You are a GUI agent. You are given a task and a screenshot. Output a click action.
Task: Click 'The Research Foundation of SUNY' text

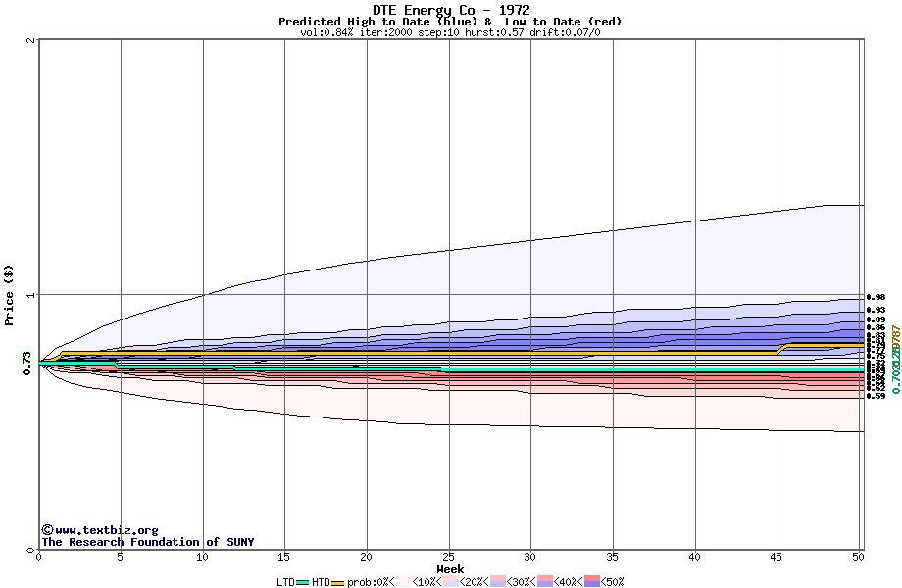pyautogui.click(x=148, y=541)
